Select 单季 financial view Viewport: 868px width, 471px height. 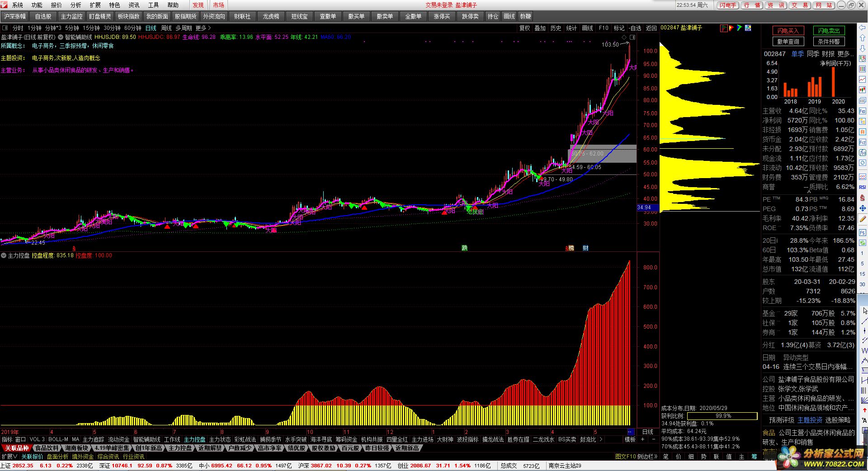click(797, 54)
